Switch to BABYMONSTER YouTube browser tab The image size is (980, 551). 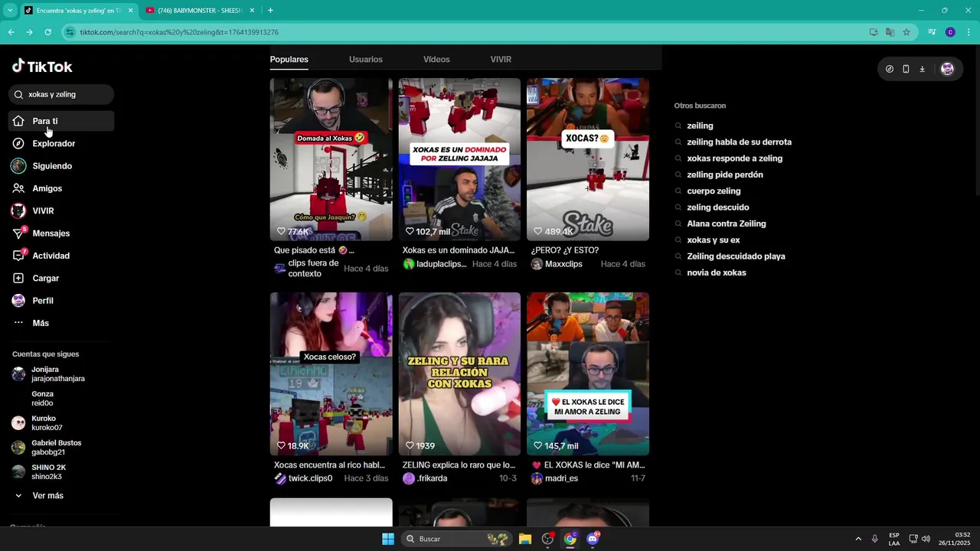click(x=200, y=11)
